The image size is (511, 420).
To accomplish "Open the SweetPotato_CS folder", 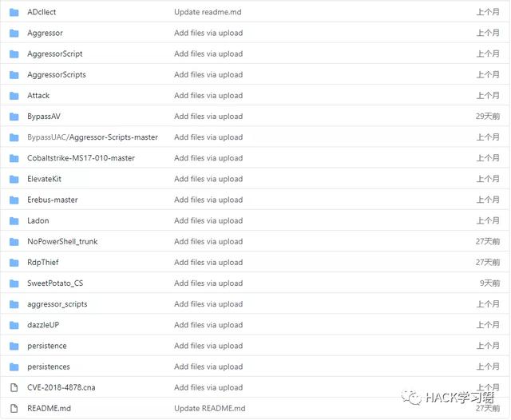I will pyautogui.click(x=55, y=283).
